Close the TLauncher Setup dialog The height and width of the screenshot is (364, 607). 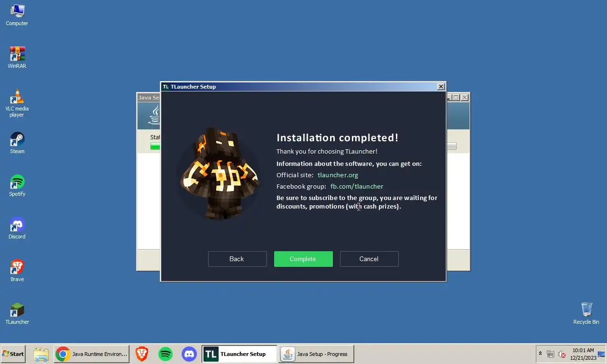click(441, 86)
